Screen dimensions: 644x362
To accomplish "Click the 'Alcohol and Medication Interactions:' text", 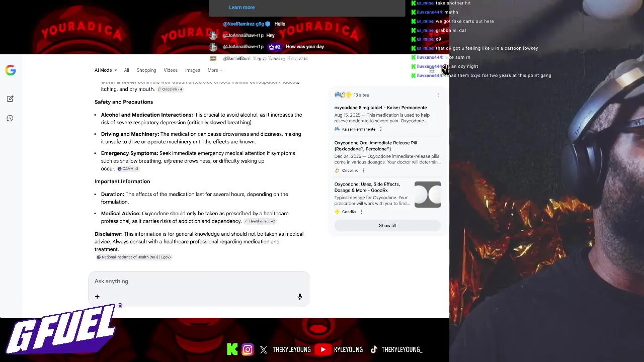I will coord(147,115).
